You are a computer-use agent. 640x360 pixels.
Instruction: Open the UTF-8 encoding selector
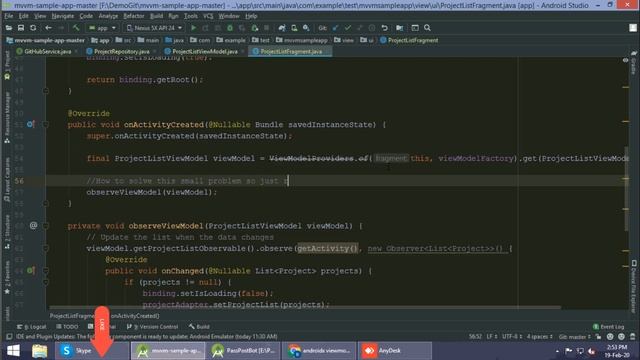point(511,337)
